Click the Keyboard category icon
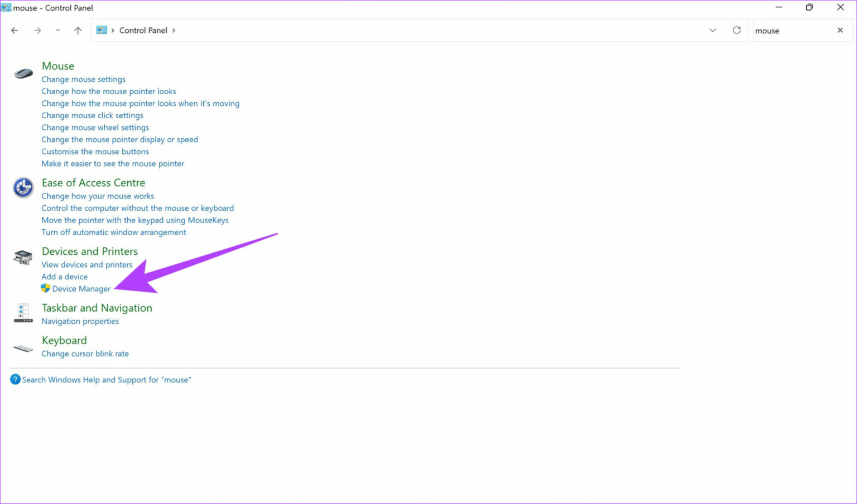Viewport: 857px width, 504px height. click(22, 347)
